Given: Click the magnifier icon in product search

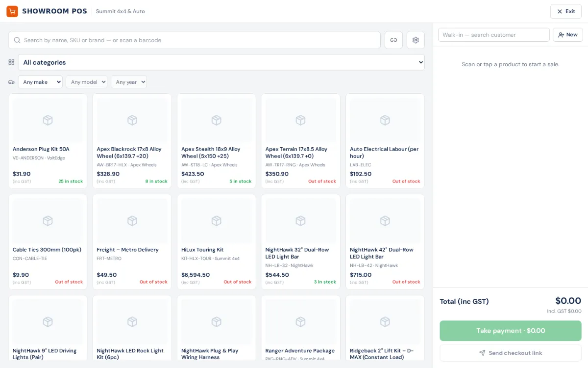Looking at the screenshot, I should coord(17,40).
